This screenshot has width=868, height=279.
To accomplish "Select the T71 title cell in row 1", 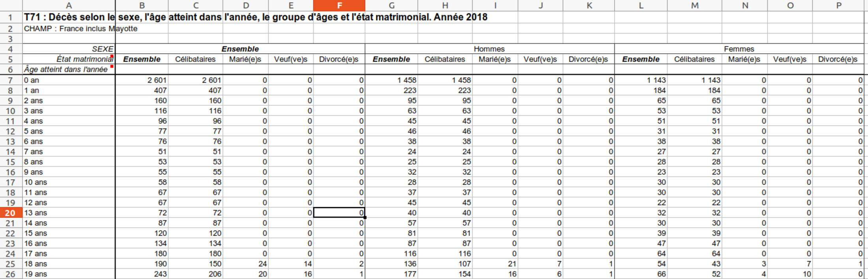I will [69, 17].
